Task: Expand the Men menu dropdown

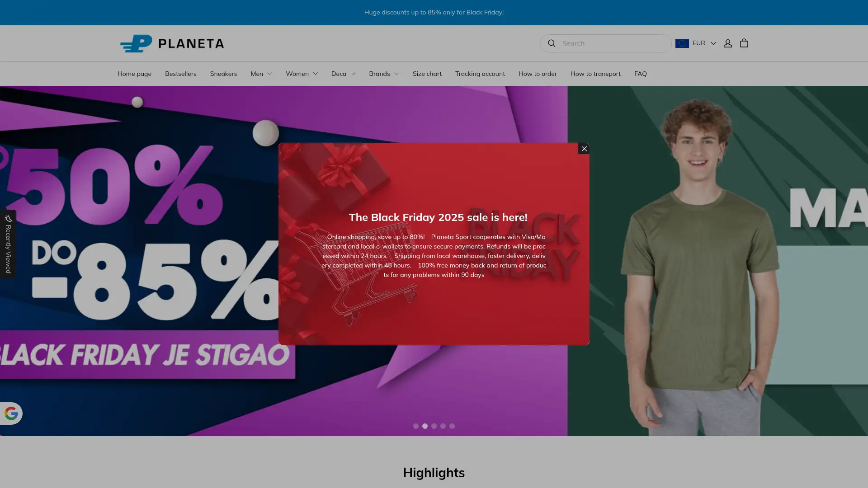Action: pos(261,74)
